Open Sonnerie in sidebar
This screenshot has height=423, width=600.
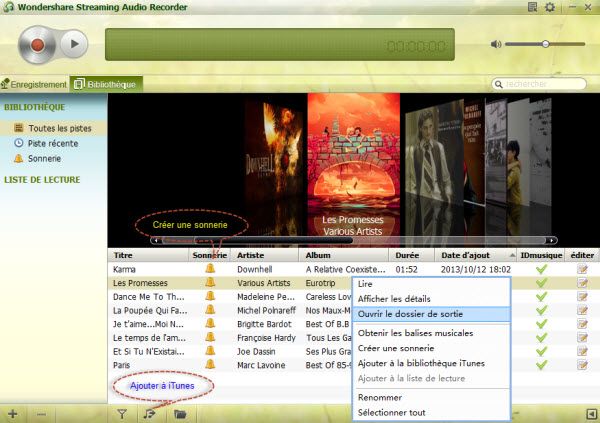click(38, 158)
